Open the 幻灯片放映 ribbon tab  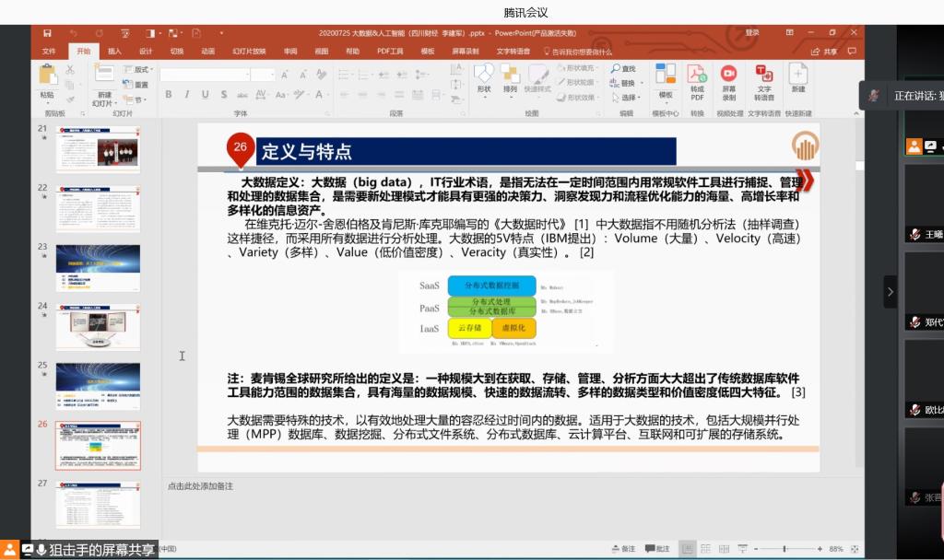(x=249, y=52)
